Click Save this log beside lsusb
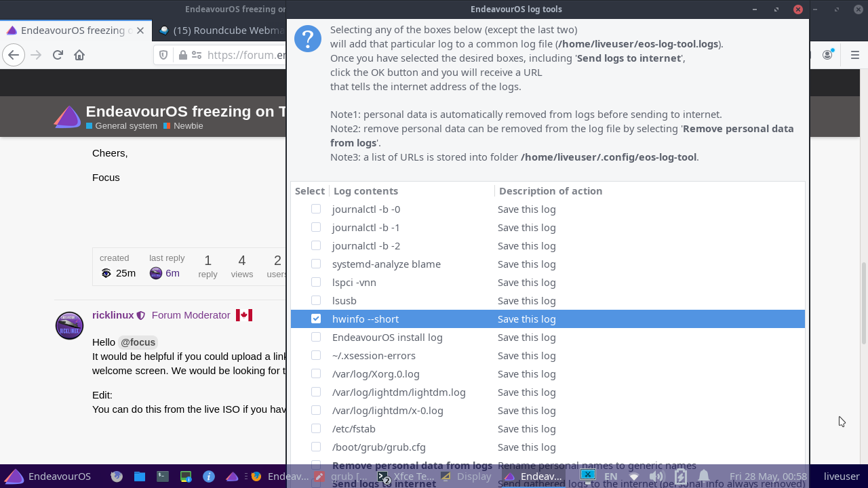 pos(527,301)
